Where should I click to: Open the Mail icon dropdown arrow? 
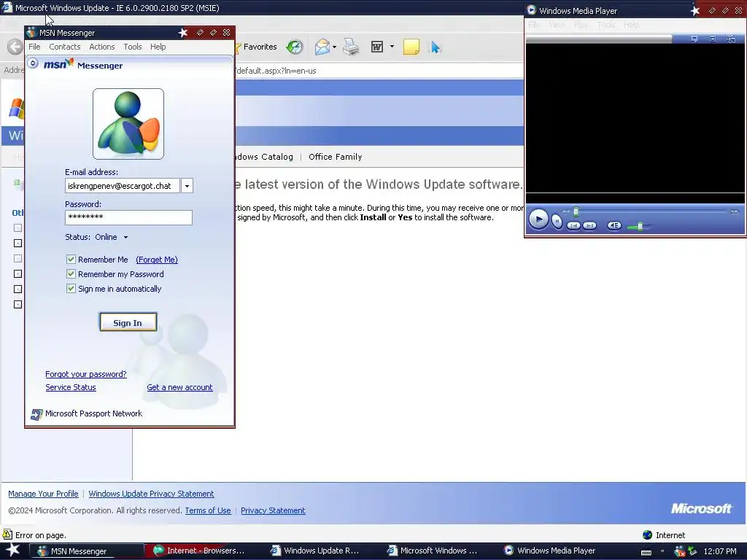click(334, 47)
